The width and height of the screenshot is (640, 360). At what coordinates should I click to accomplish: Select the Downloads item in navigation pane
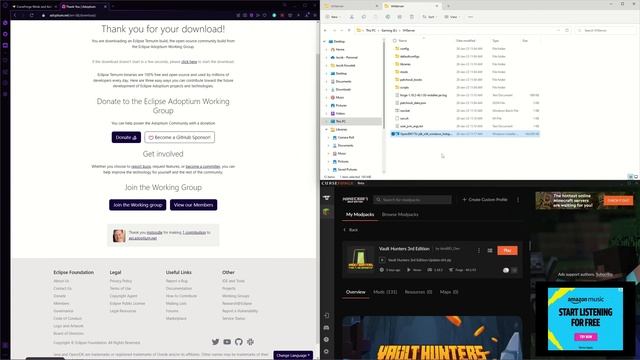tap(343, 89)
